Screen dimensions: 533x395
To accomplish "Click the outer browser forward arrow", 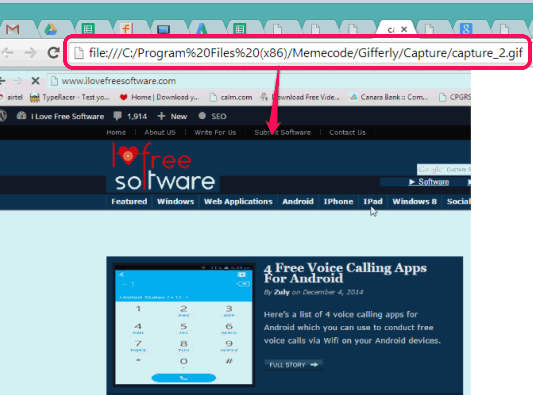I will click(31, 53).
